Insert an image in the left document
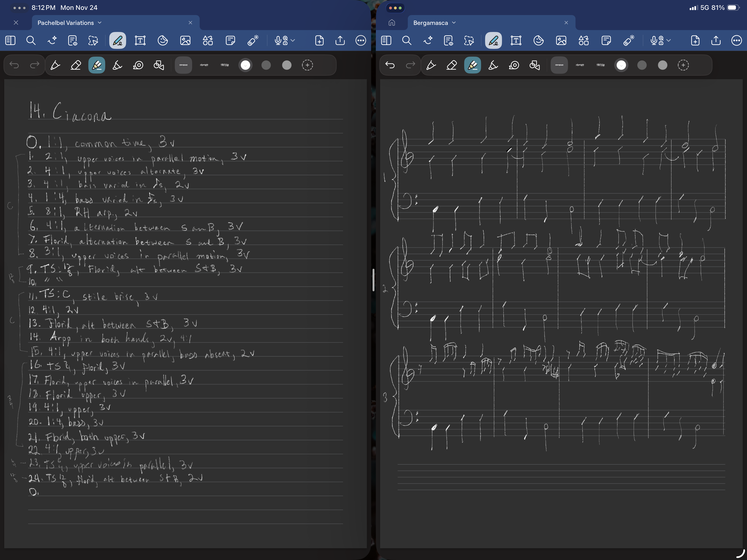The height and width of the screenshot is (560, 747). (x=185, y=41)
